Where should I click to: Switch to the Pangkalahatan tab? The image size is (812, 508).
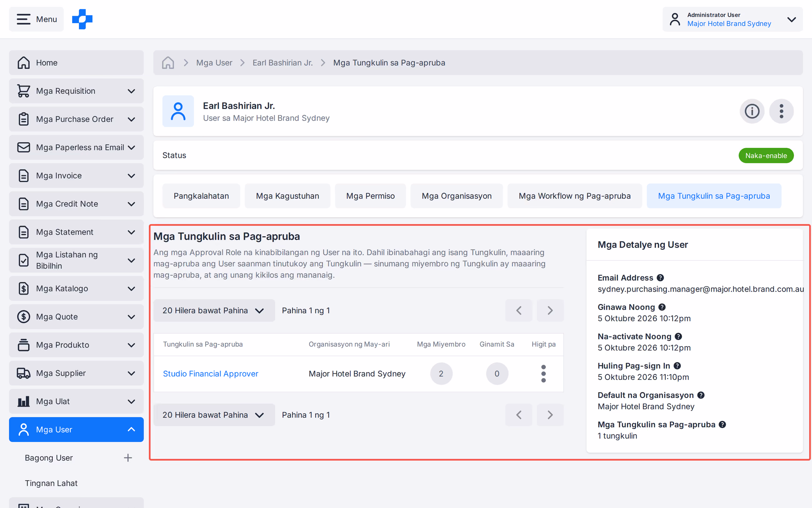pyautogui.click(x=201, y=196)
